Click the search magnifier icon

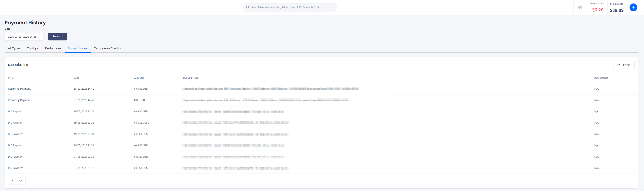coord(248,8)
